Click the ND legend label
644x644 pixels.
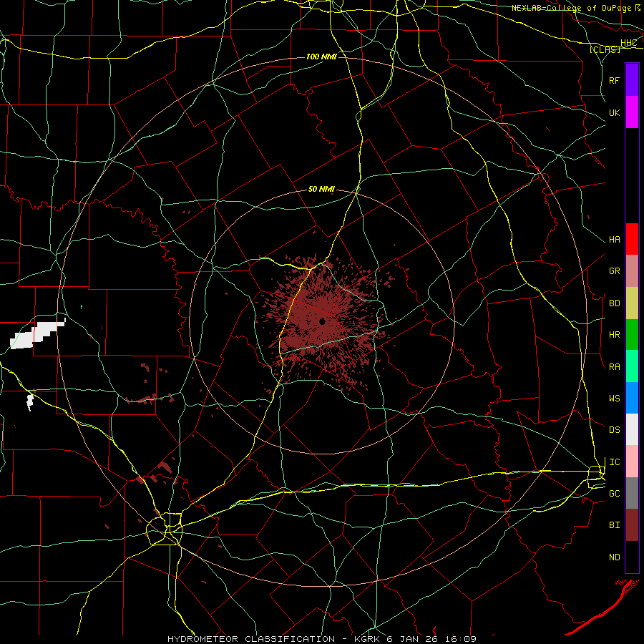click(x=614, y=557)
